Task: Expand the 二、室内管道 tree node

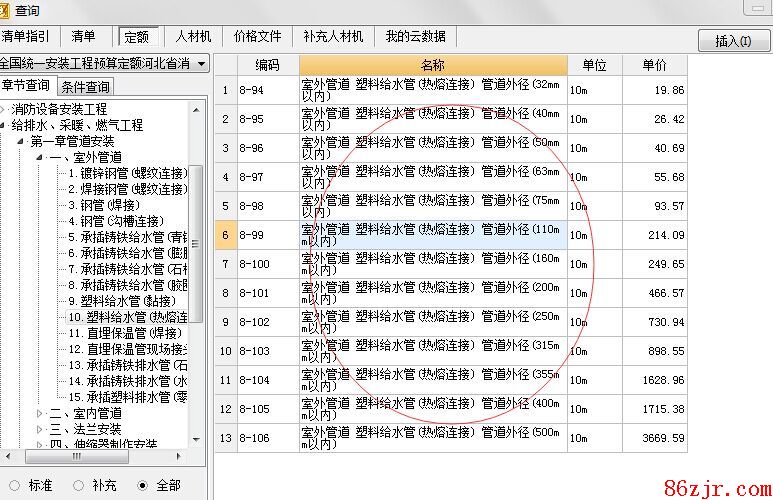Action: coord(40,413)
